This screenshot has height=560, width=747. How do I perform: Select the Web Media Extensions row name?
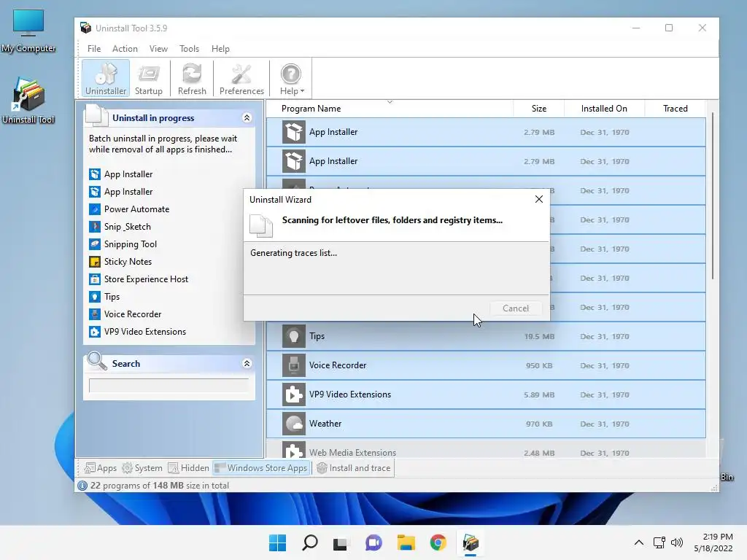(352, 452)
